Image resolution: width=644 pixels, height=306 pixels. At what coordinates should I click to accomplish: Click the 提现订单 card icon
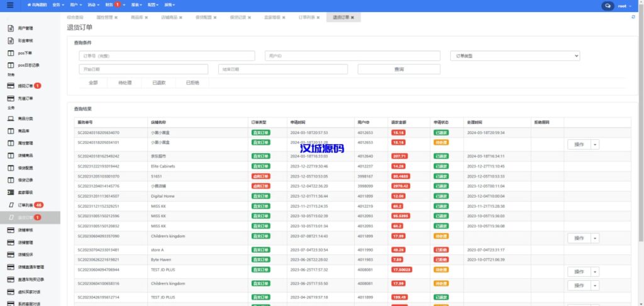click(x=11, y=86)
